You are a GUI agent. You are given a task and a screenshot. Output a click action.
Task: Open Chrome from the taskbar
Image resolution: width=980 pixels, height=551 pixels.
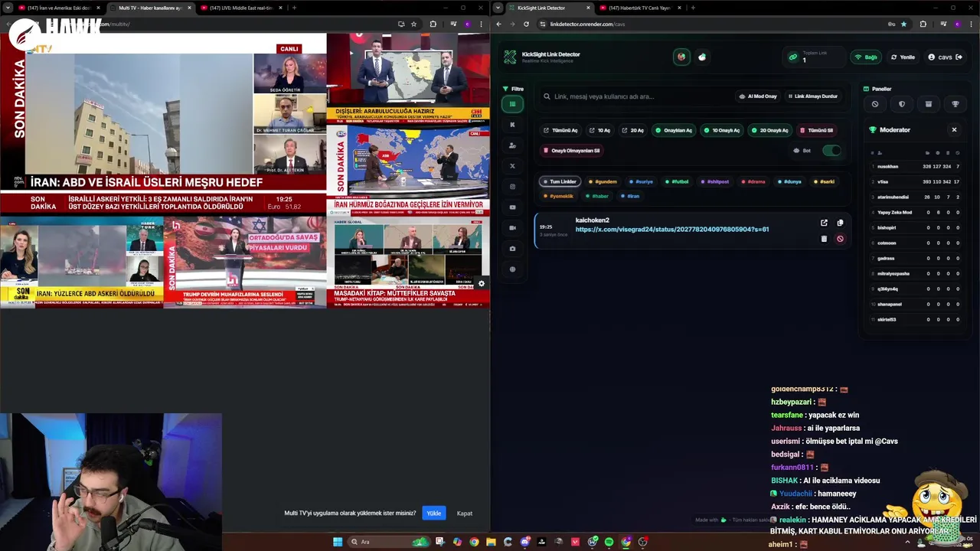point(474,542)
